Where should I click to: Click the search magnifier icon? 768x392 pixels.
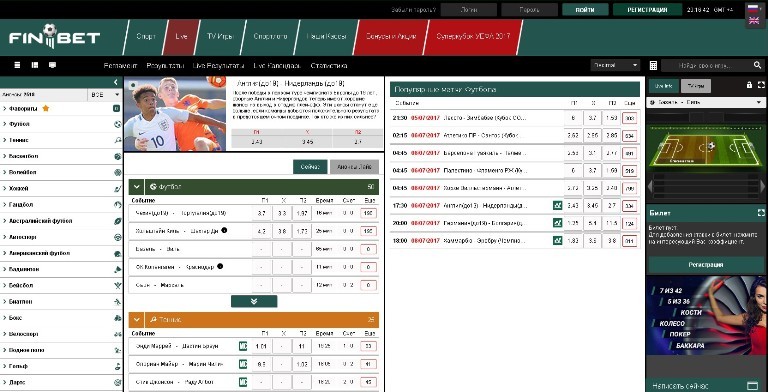(757, 65)
